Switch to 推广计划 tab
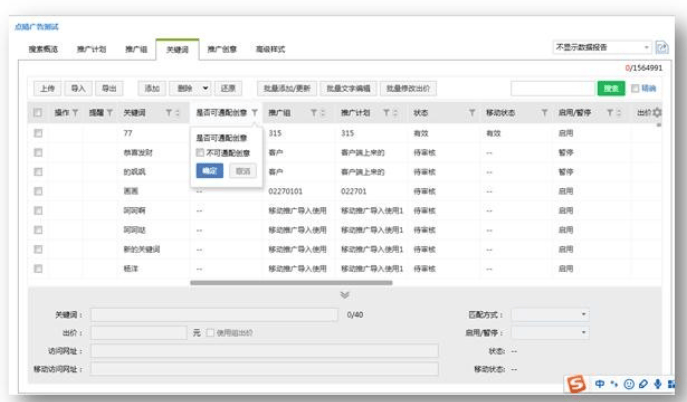This screenshot has width=687, height=402. tap(91, 49)
